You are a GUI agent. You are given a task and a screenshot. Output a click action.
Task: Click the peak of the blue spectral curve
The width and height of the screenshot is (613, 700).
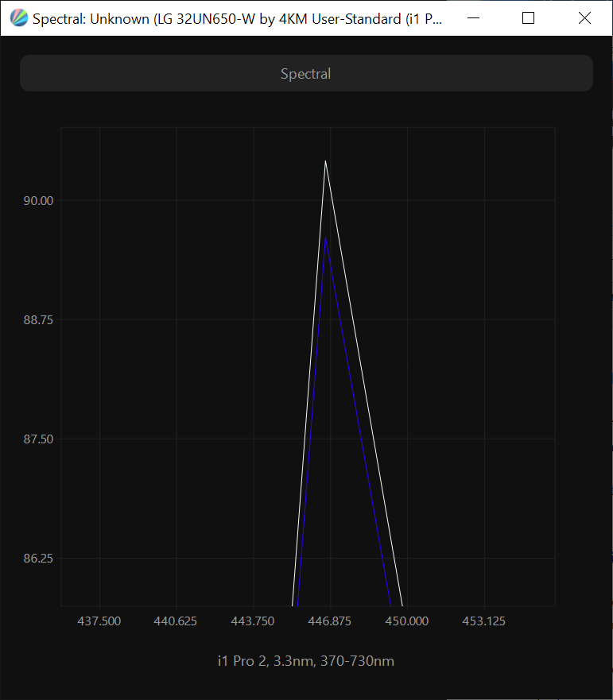click(x=325, y=238)
